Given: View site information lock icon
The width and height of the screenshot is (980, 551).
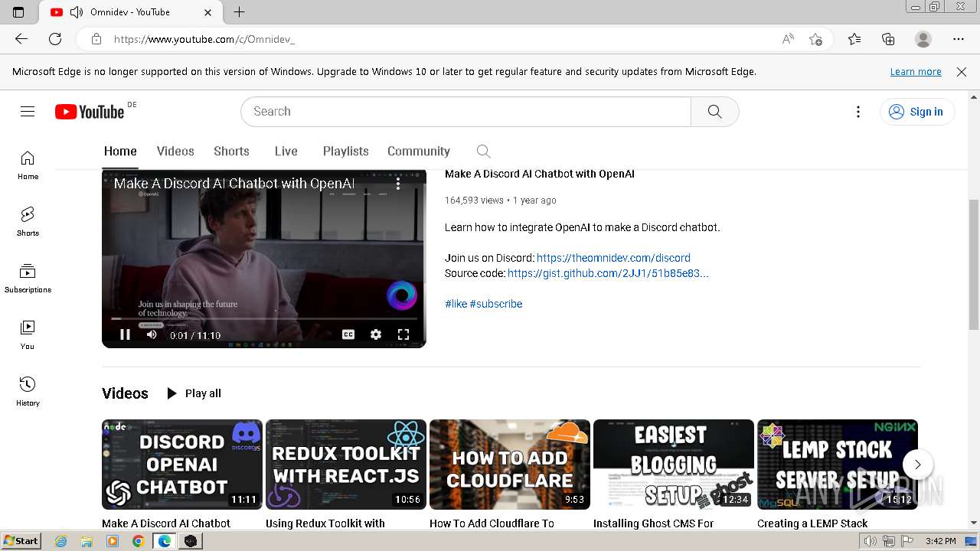Looking at the screenshot, I should point(96,39).
